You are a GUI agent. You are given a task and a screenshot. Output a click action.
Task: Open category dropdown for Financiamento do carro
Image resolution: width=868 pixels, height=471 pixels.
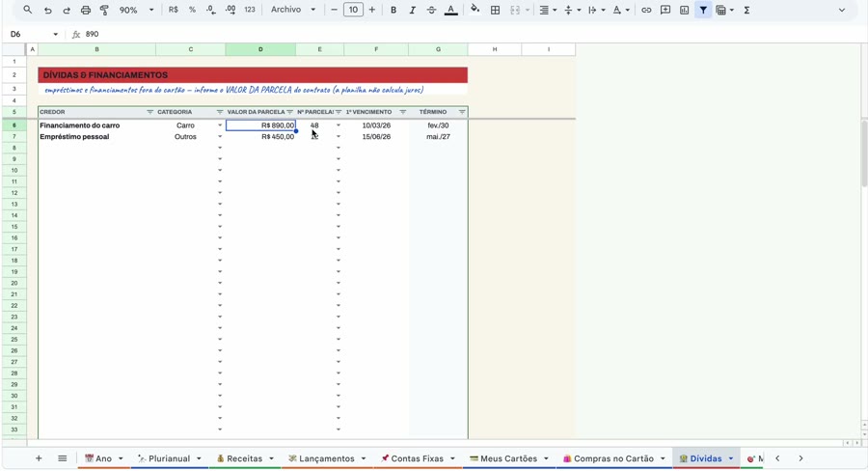(220, 125)
